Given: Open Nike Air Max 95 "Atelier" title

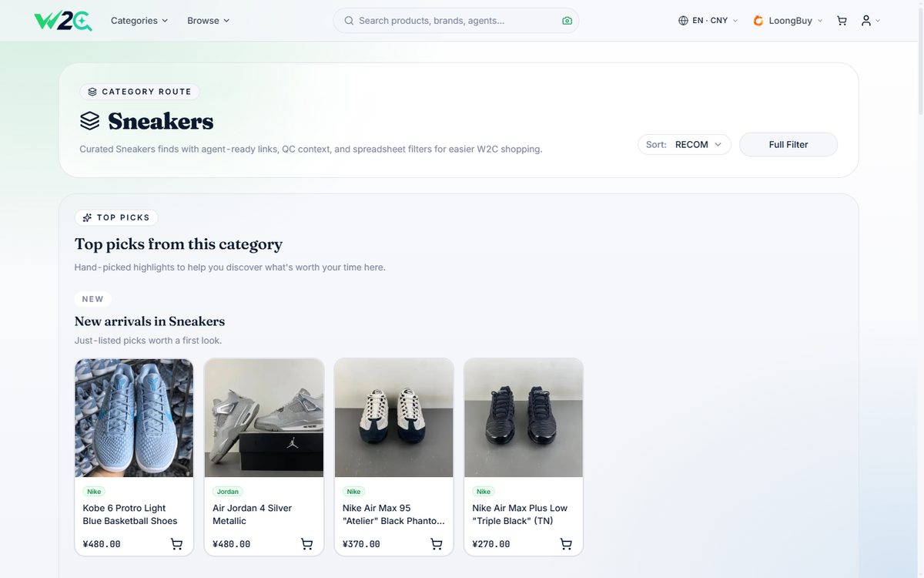Looking at the screenshot, I should point(393,515).
